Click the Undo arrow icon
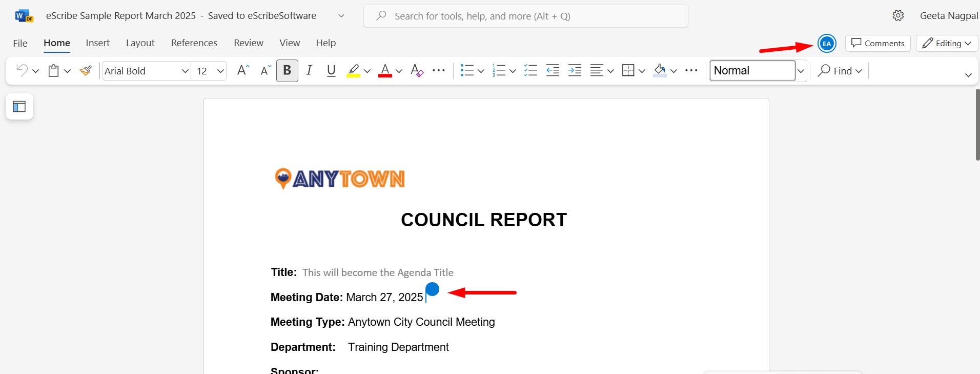The image size is (980, 374). [x=22, y=71]
